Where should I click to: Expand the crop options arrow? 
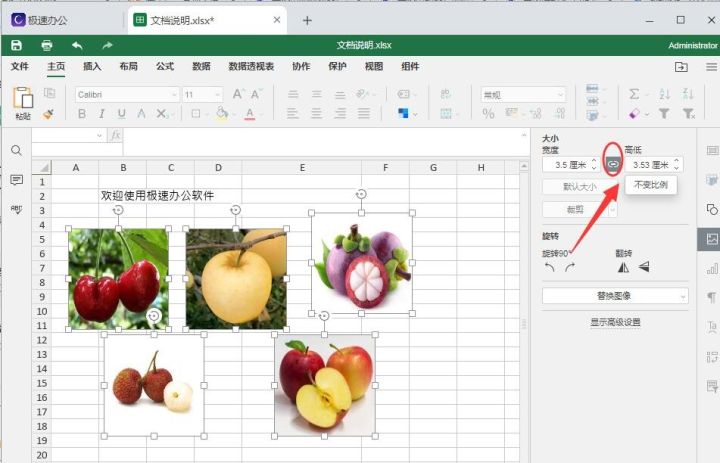(x=613, y=209)
